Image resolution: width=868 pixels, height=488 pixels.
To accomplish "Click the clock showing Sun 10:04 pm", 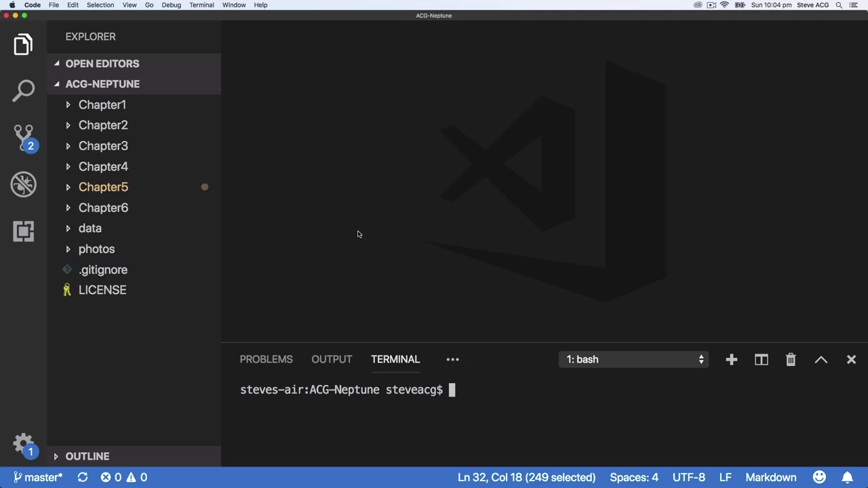I will 771,5.
